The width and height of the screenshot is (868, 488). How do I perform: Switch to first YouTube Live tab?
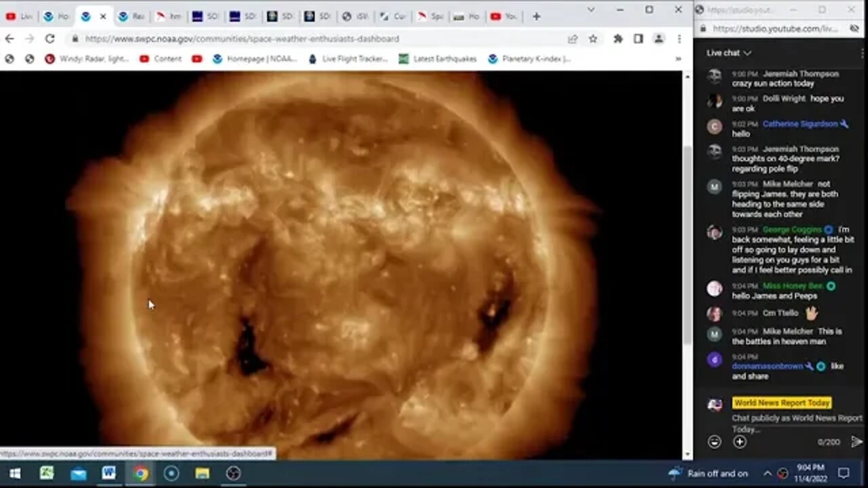19,16
